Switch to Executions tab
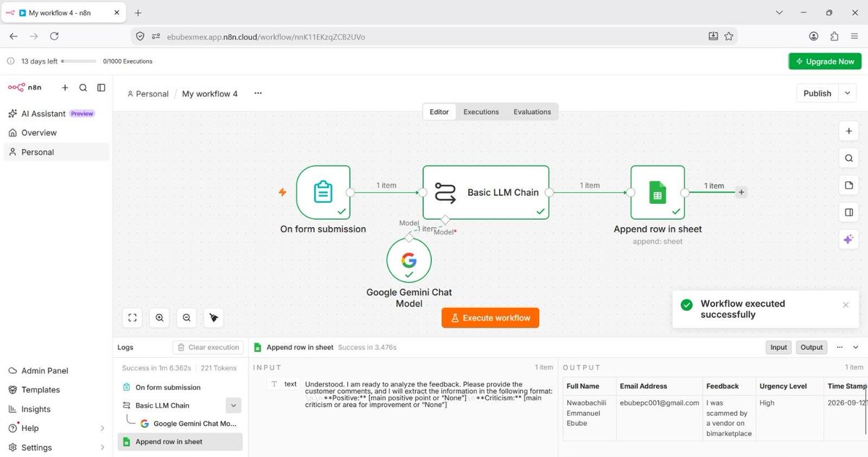This screenshot has width=868, height=457. [481, 112]
